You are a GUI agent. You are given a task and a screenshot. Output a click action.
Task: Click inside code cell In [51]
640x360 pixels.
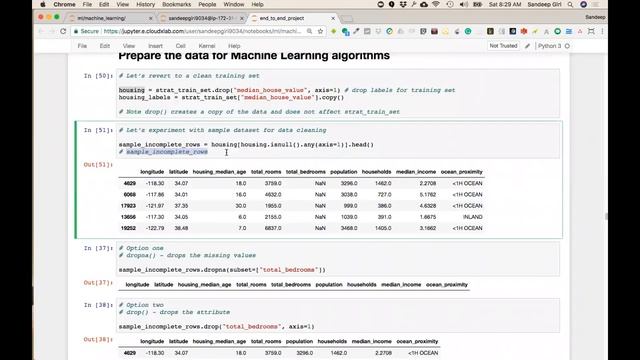point(338,141)
